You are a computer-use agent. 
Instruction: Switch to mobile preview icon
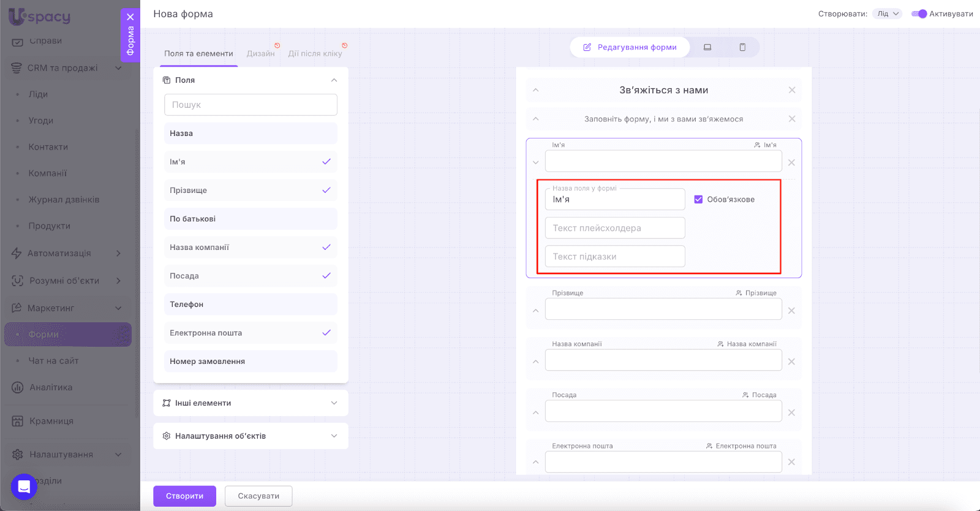[x=742, y=47]
